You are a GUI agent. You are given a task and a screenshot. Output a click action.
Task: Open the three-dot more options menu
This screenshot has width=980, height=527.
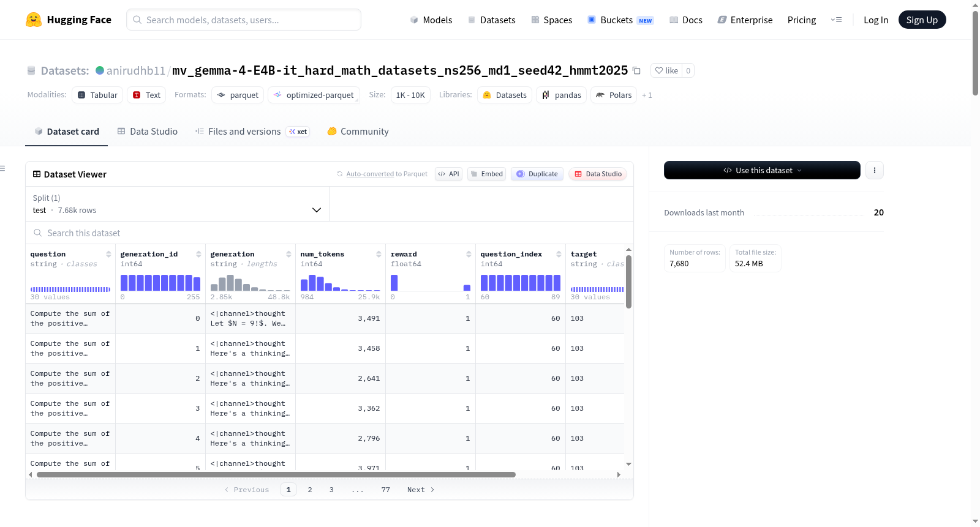[875, 170]
